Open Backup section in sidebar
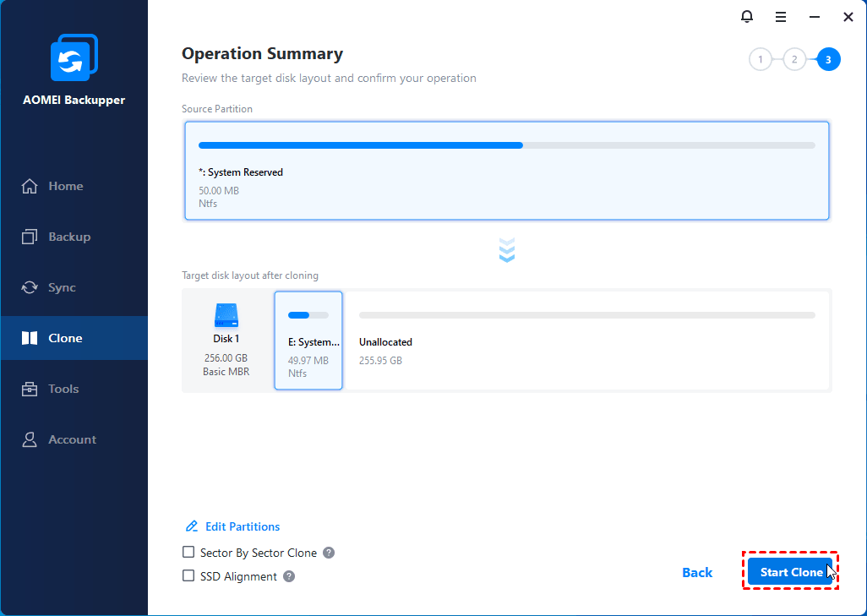Viewport: 867px width, 616px height. [x=74, y=237]
